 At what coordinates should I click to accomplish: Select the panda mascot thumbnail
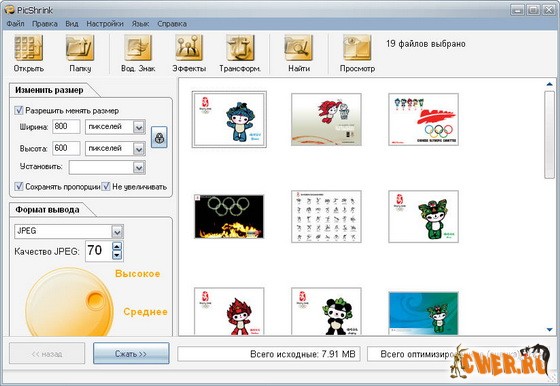click(x=326, y=311)
